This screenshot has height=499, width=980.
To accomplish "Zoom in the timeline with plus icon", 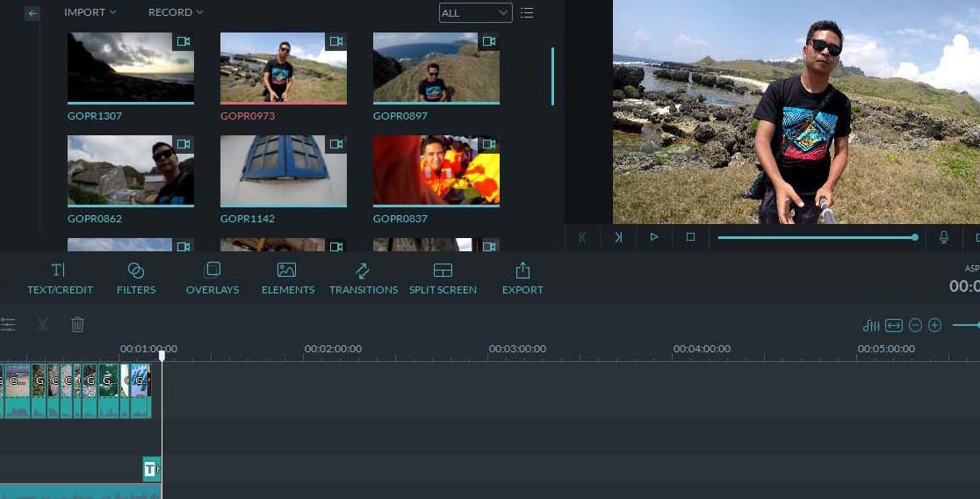I will click(935, 326).
